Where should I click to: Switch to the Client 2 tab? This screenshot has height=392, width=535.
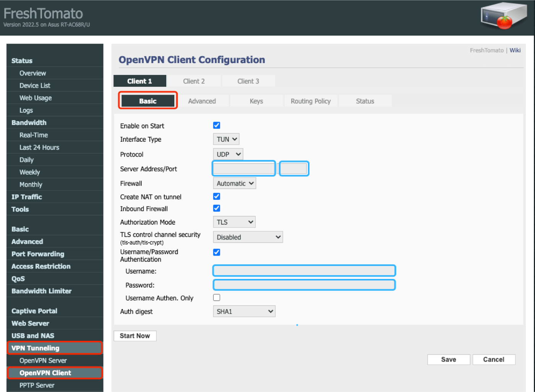pyautogui.click(x=194, y=81)
